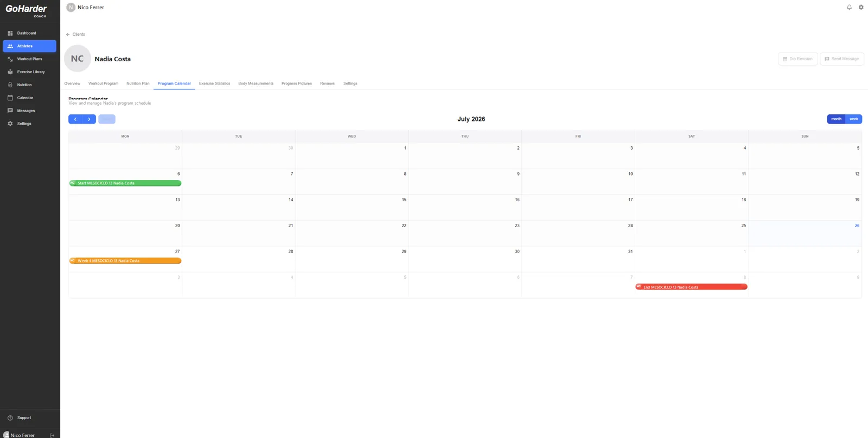Click the logout icon beside Nico Ferrer

tap(52, 435)
